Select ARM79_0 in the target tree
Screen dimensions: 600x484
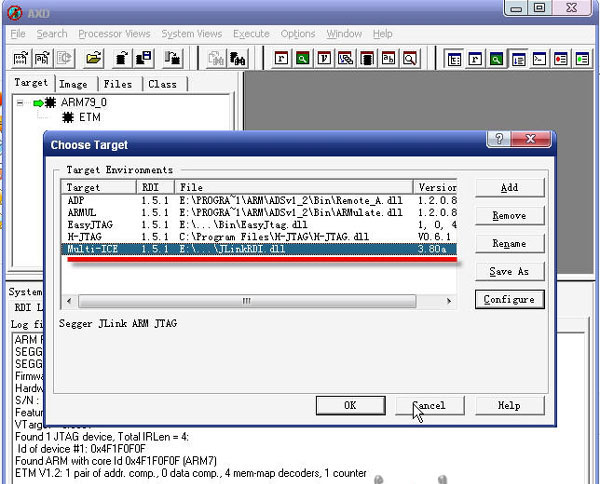pyautogui.click(x=83, y=103)
